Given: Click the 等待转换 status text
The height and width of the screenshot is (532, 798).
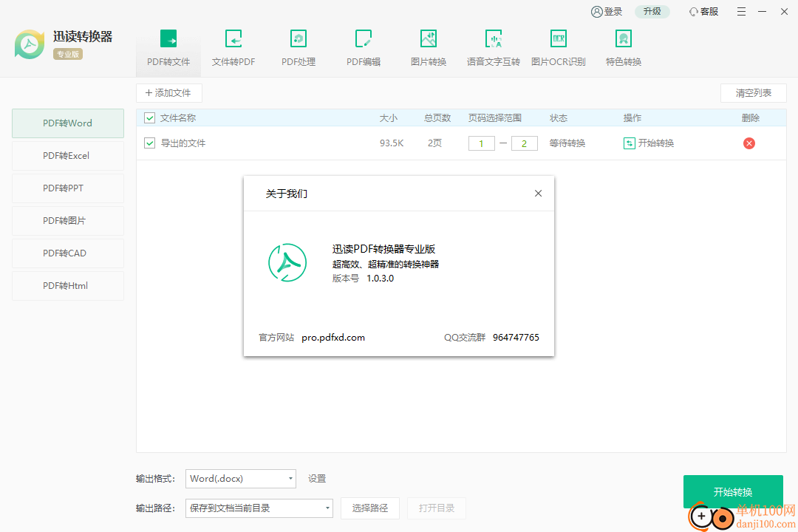Looking at the screenshot, I should point(567,143).
